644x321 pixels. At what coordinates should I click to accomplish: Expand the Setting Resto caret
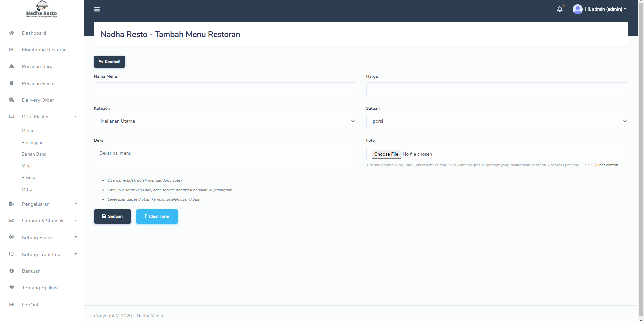point(76,237)
